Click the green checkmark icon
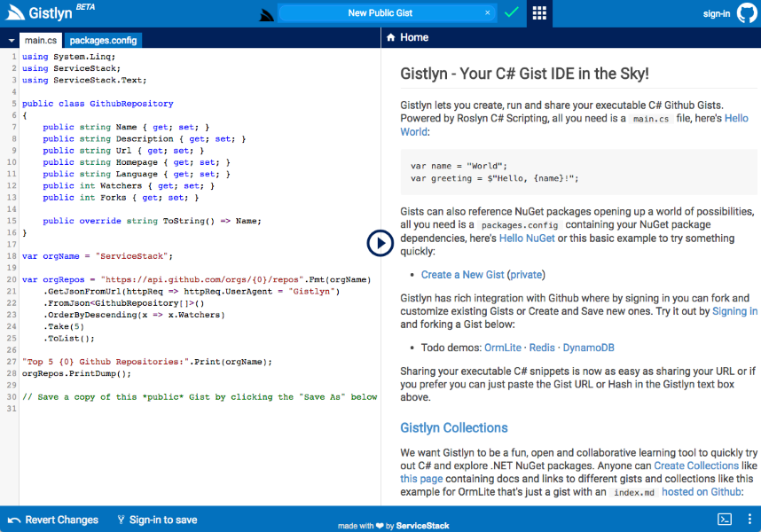 (x=511, y=12)
